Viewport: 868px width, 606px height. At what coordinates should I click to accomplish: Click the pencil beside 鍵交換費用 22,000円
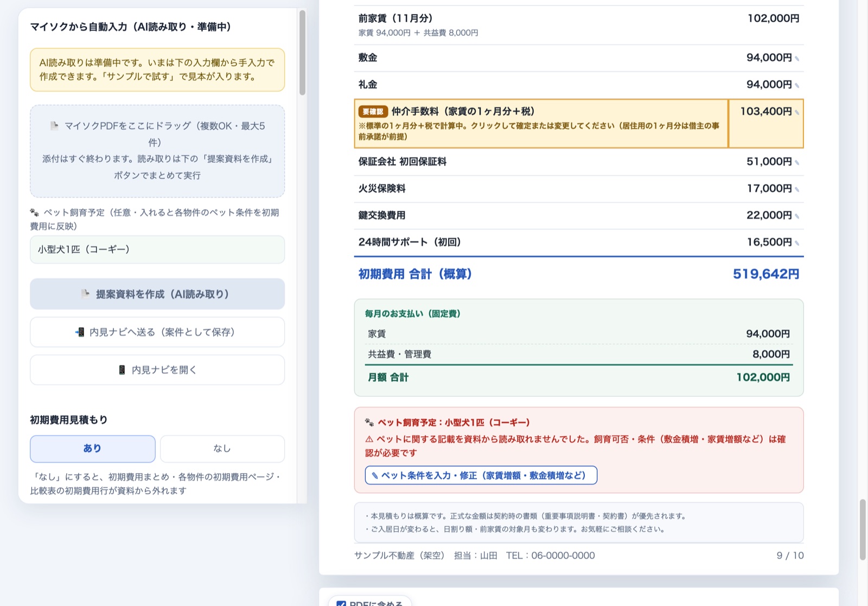[x=797, y=216]
